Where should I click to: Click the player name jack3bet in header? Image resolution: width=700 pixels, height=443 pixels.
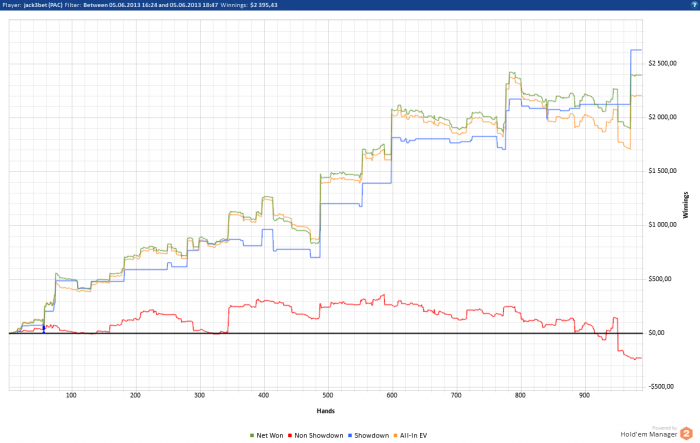point(33,5)
